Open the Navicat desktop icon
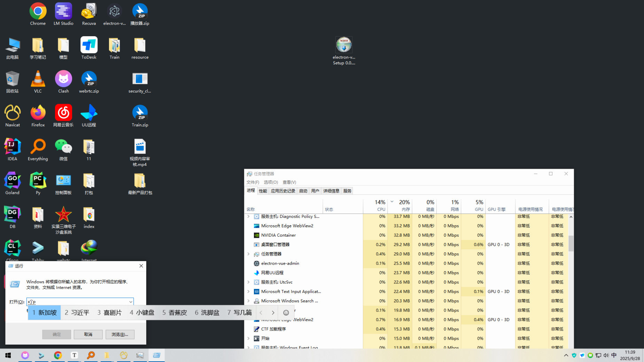This screenshot has height=362, width=644. point(13,116)
